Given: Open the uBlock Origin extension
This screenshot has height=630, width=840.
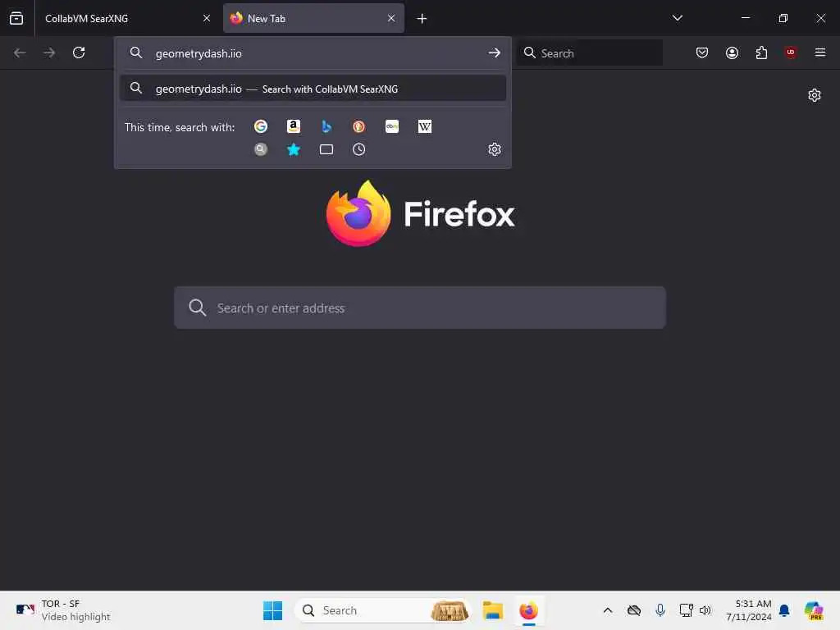Looking at the screenshot, I should pos(791,52).
